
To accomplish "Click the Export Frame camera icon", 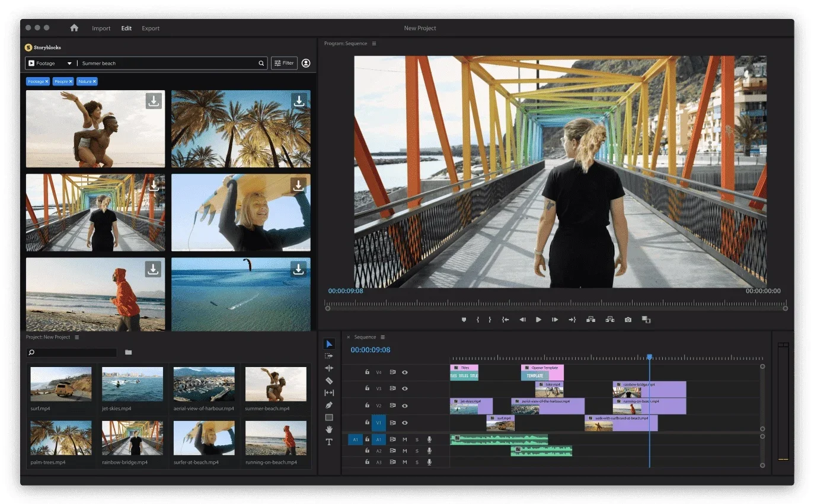I will point(628,320).
